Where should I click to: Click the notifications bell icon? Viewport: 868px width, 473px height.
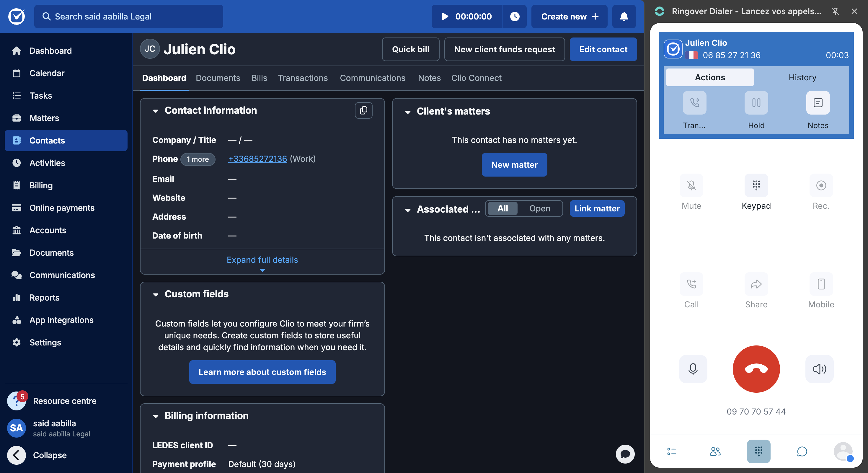pyautogui.click(x=624, y=17)
